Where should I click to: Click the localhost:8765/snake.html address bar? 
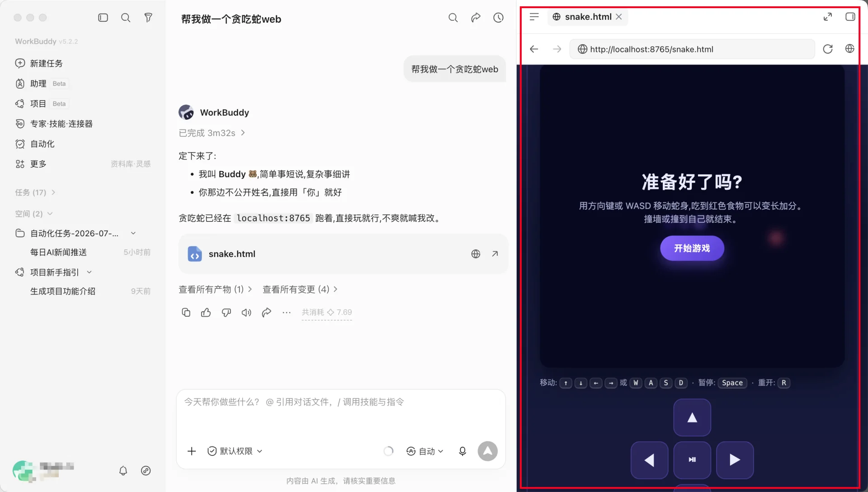692,49
